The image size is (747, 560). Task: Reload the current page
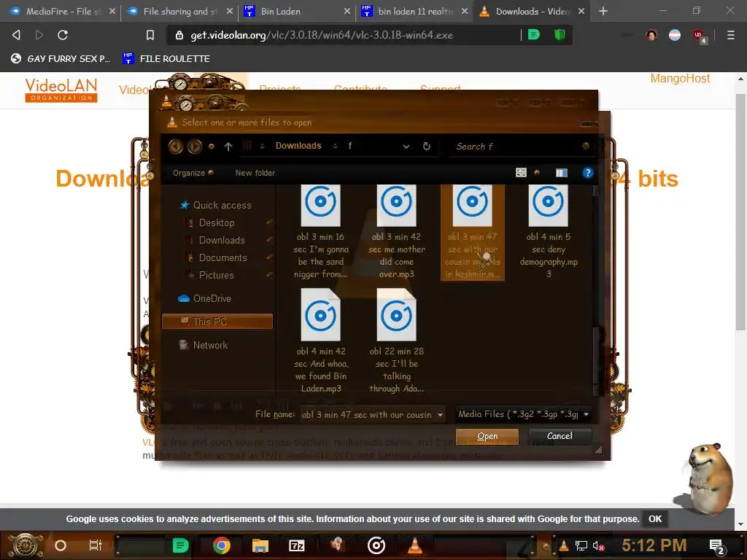63,35
